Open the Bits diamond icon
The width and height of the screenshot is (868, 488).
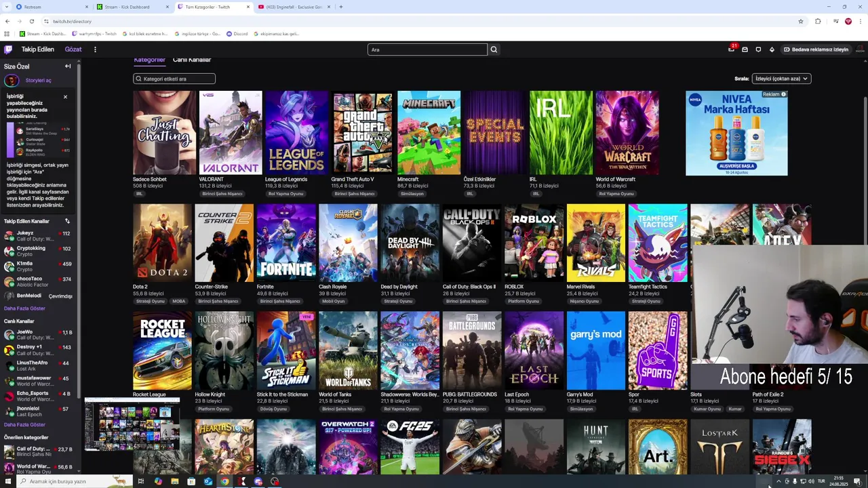point(772,49)
